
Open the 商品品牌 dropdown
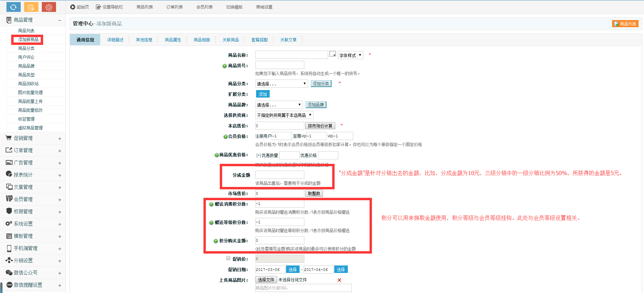coord(279,105)
